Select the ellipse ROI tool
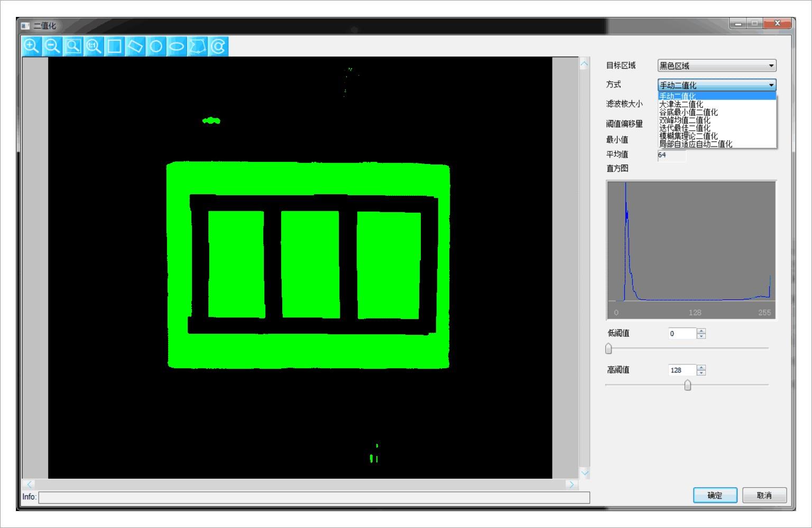 [x=177, y=47]
